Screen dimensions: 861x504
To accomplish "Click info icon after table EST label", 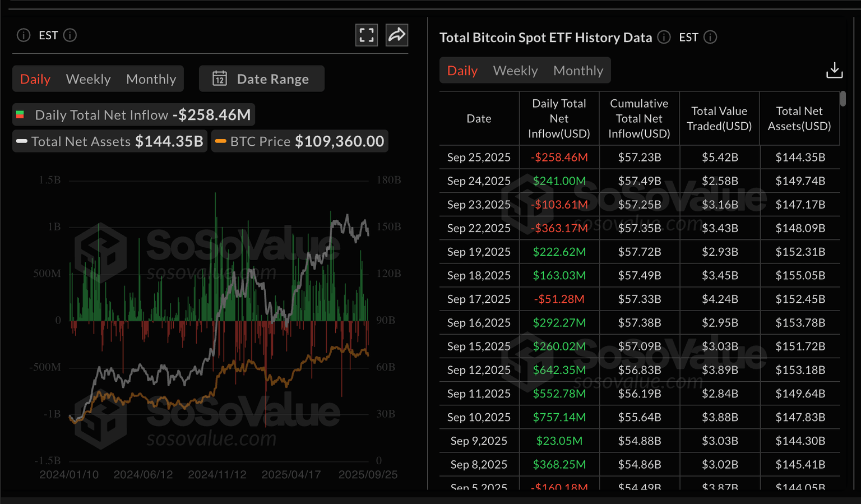I will click(x=710, y=38).
